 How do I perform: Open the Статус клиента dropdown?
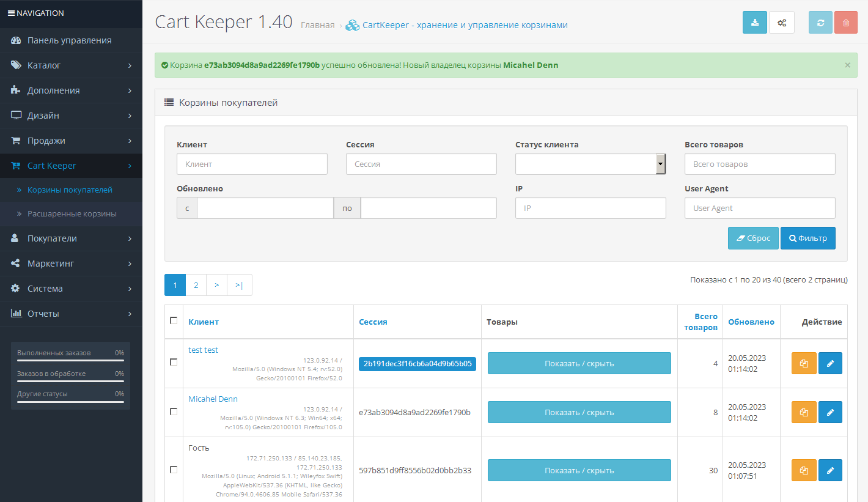pyautogui.click(x=590, y=164)
